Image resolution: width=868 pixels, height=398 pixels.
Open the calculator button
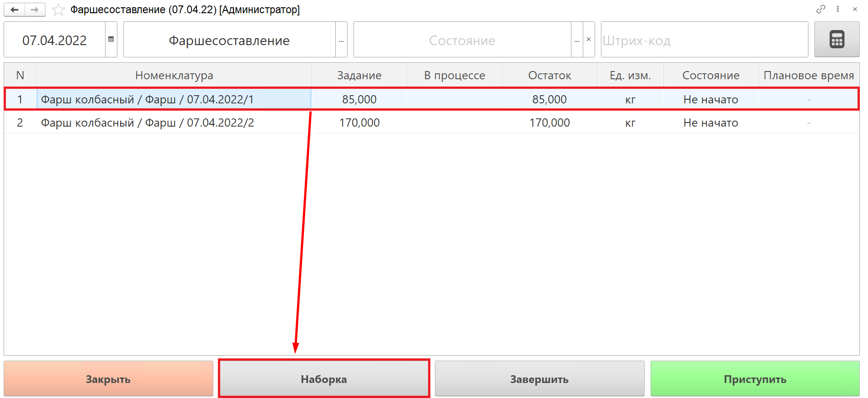[x=837, y=39]
